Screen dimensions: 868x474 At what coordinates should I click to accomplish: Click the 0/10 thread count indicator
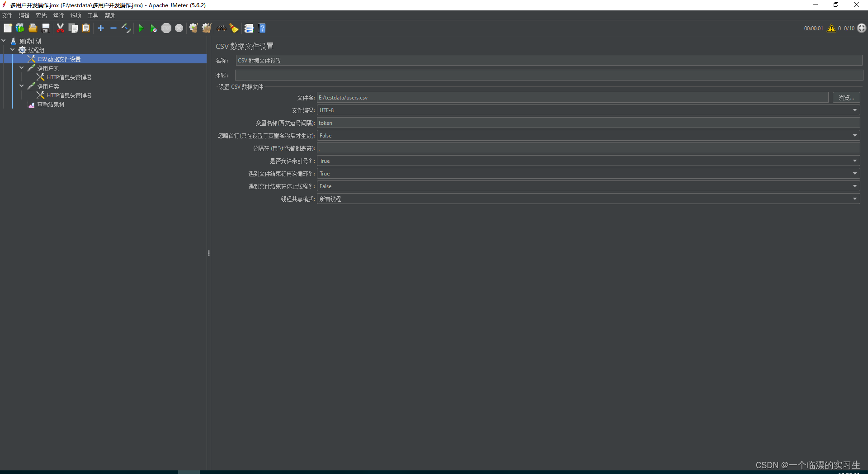[x=849, y=28]
